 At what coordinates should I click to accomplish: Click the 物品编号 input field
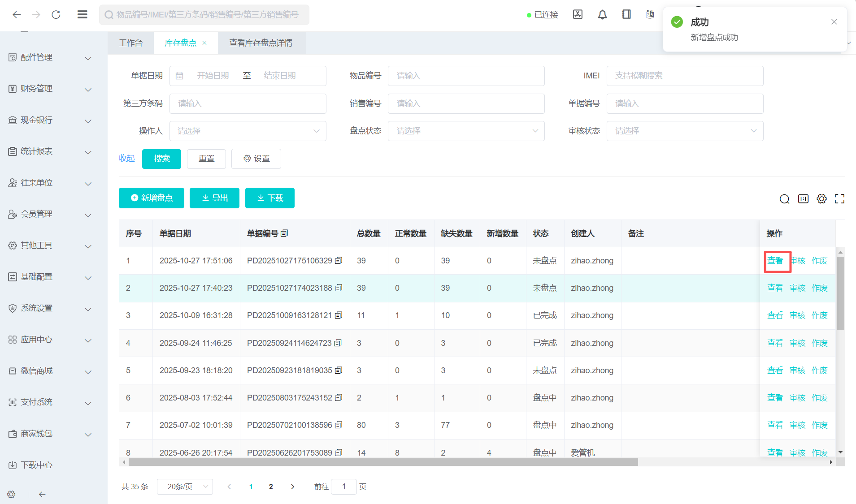(466, 76)
